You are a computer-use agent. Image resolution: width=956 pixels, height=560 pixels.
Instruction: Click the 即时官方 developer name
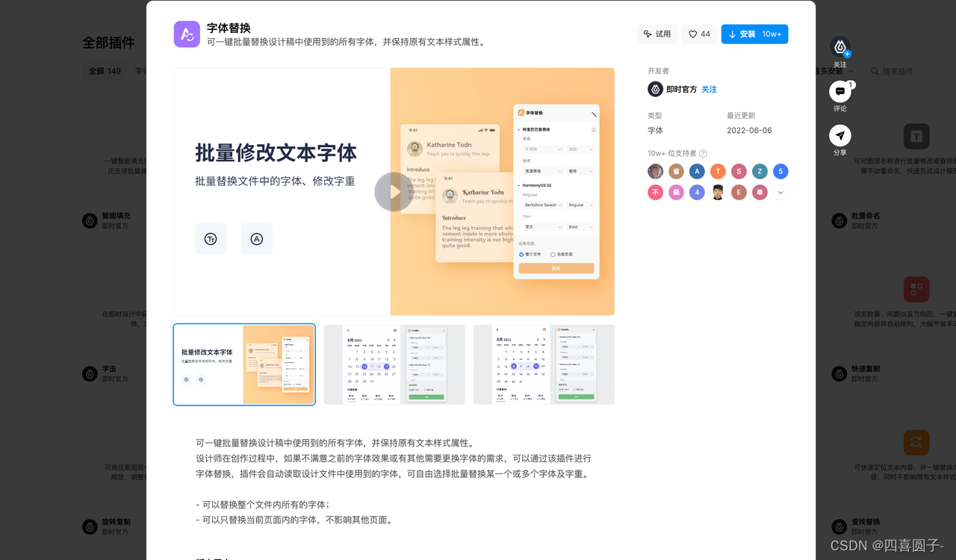pyautogui.click(x=681, y=90)
